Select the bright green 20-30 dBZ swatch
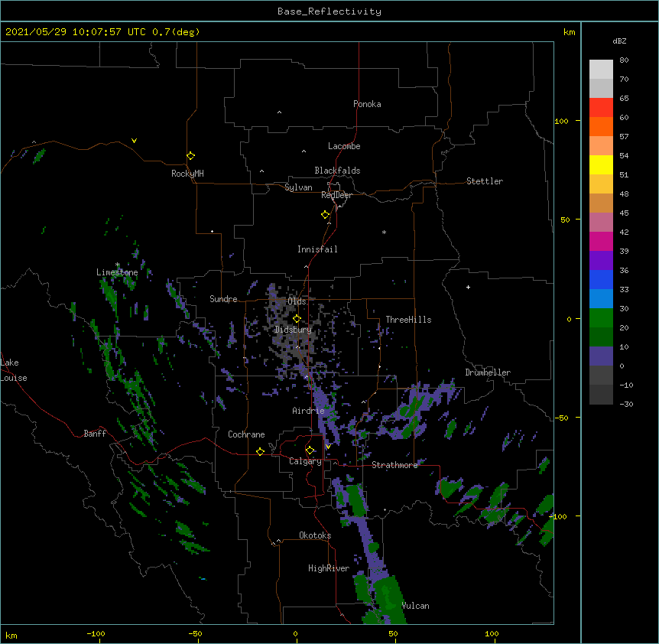Image resolution: width=659 pixels, height=644 pixels. pyautogui.click(x=601, y=318)
